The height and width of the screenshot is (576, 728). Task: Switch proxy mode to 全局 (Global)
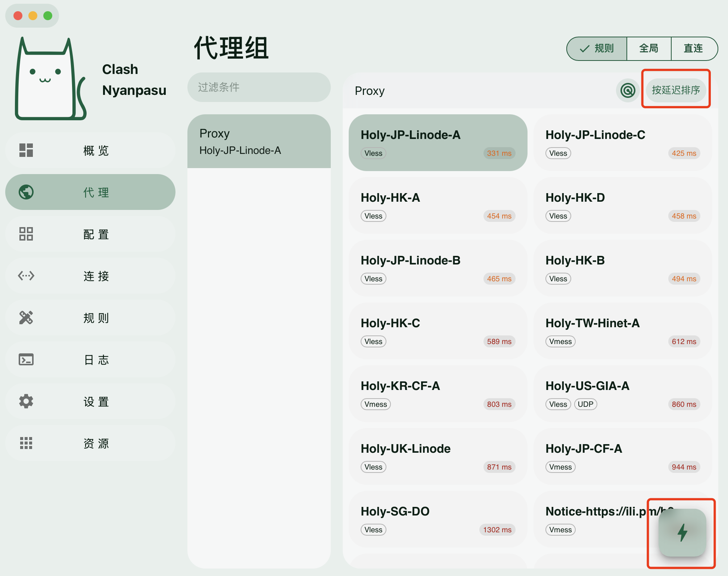649,49
